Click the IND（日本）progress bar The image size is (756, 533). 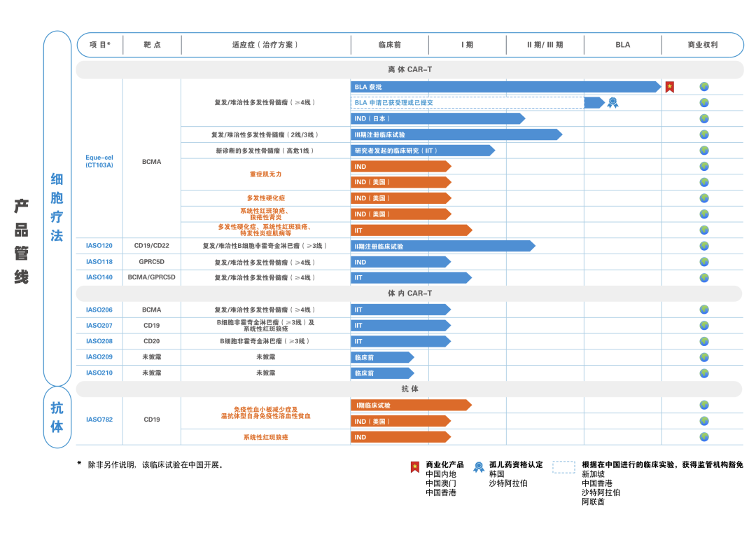[437, 118]
